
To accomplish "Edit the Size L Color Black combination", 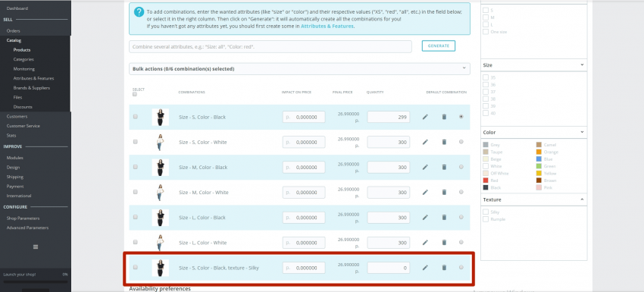I will coord(425,217).
